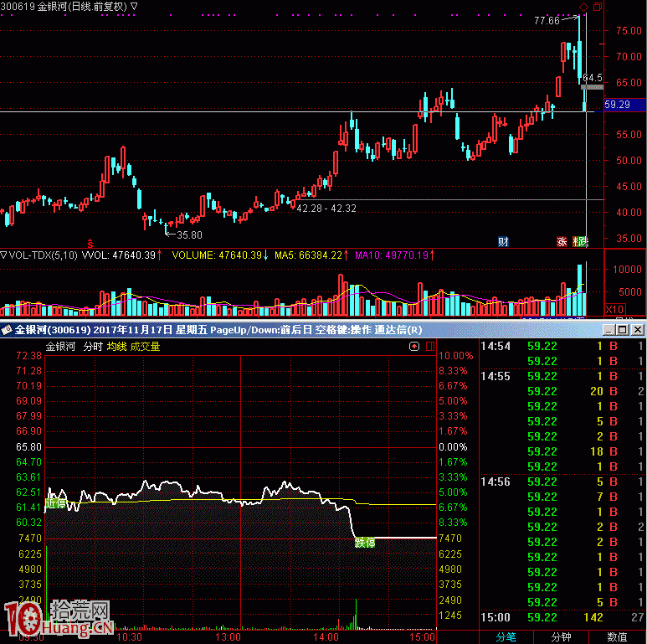Switch to the 分钟 tab
This screenshot has width=647, height=644.
[x=561, y=637]
